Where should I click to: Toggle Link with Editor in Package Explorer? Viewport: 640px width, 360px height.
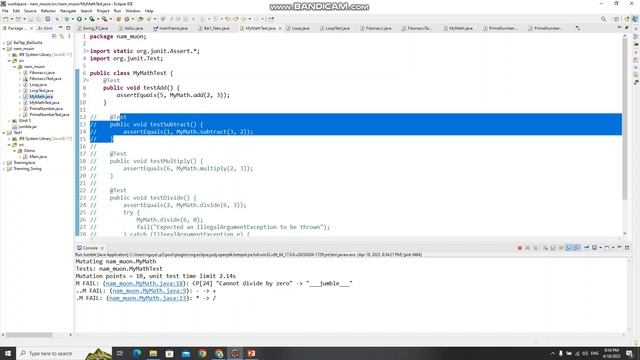click(x=62, y=36)
